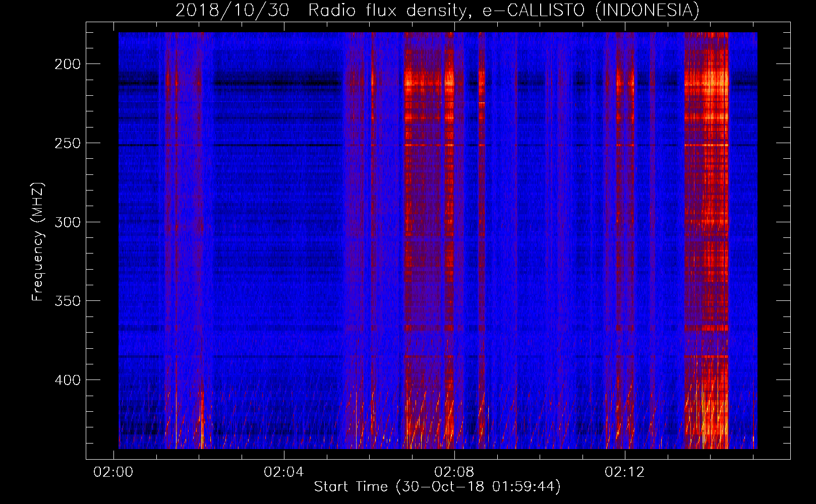Click the 'Start Time (30-Oct-18 01:59:44)' label

[437, 486]
